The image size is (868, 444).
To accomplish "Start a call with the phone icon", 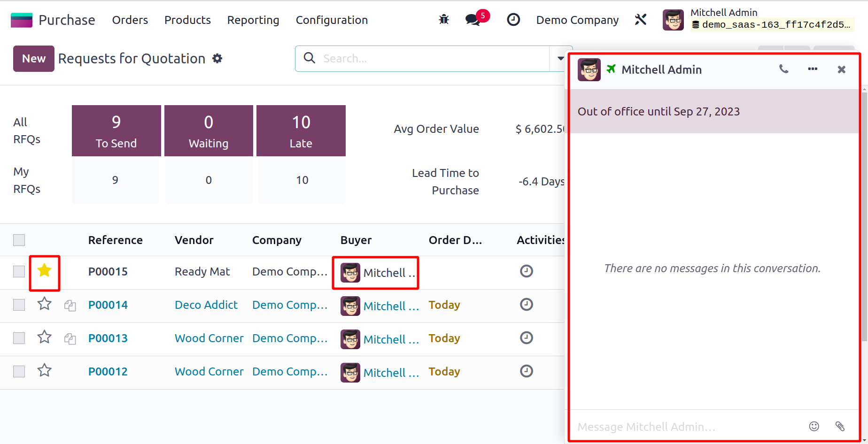I will (x=783, y=69).
